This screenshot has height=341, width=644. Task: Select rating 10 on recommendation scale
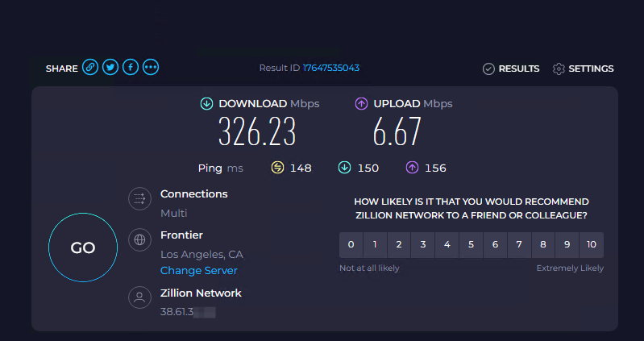pyautogui.click(x=592, y=245)
